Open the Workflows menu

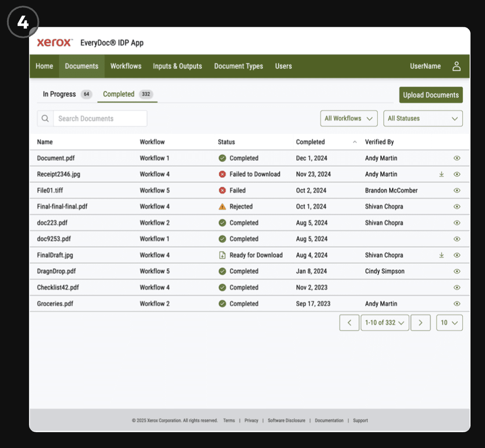tap(126, 66)
